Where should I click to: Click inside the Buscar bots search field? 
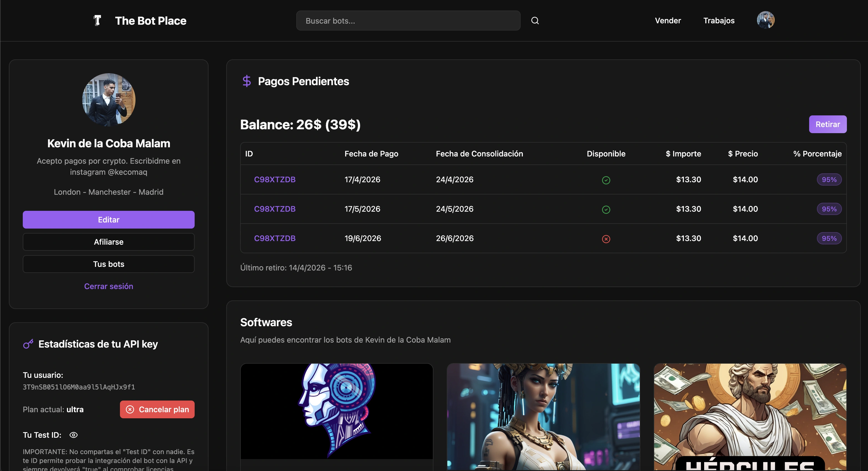pos(408,21)
